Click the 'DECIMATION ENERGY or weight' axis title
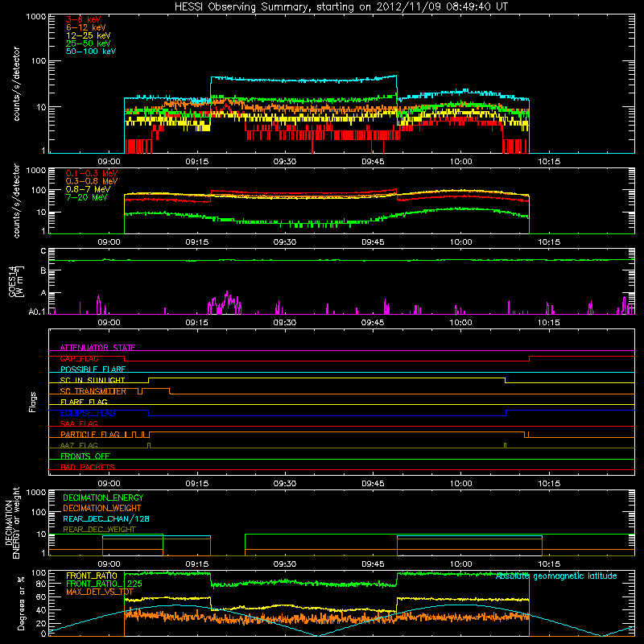Viewport: 644px width, 644px height. [12, 523]
